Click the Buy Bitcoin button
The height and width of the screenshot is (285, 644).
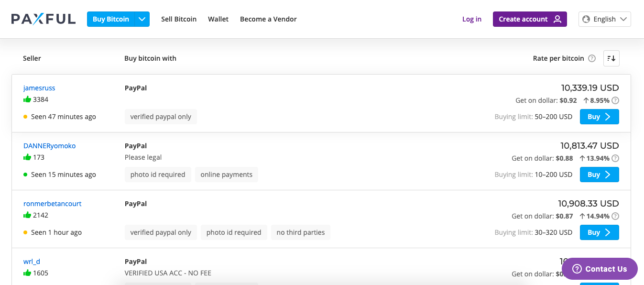[x=111, y=19]
